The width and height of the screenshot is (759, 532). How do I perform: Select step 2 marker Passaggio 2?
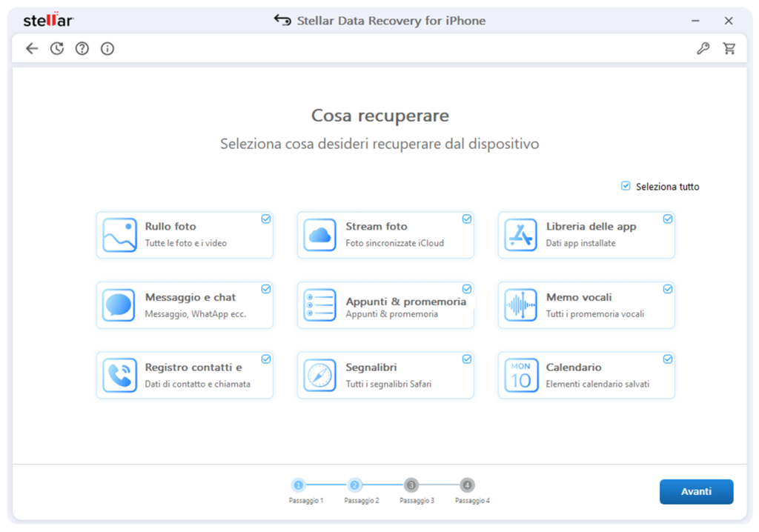coord(355,485)
